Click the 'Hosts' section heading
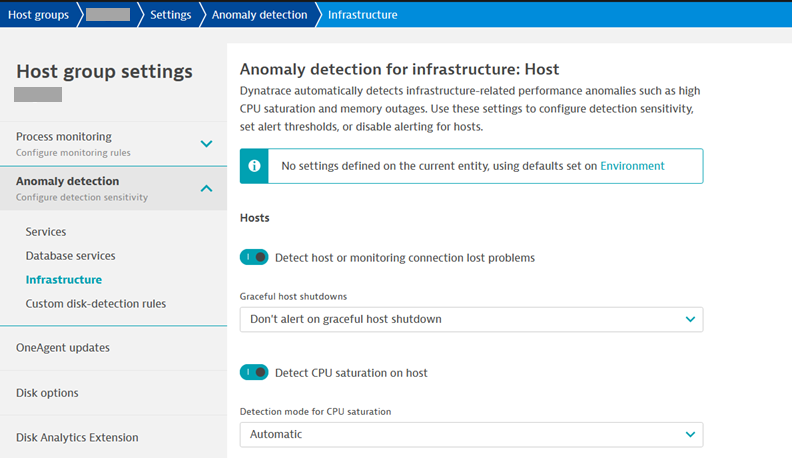 pos(255,218)
